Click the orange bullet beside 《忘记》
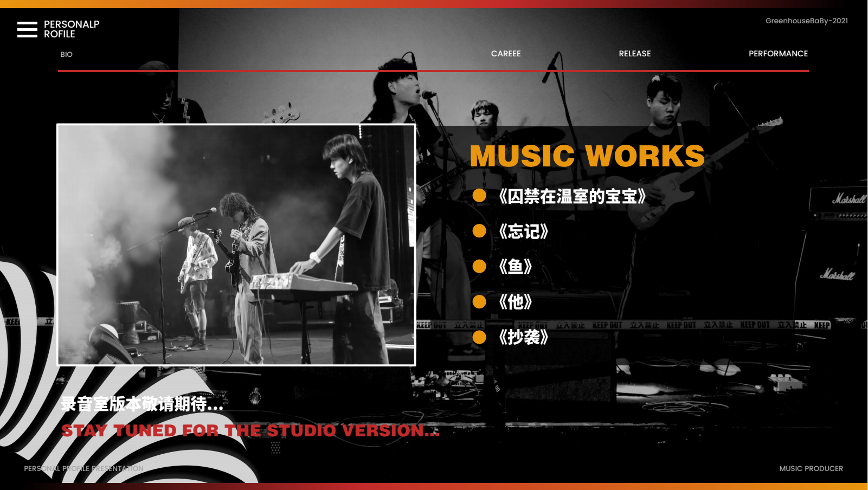 (x=479, y=231)
